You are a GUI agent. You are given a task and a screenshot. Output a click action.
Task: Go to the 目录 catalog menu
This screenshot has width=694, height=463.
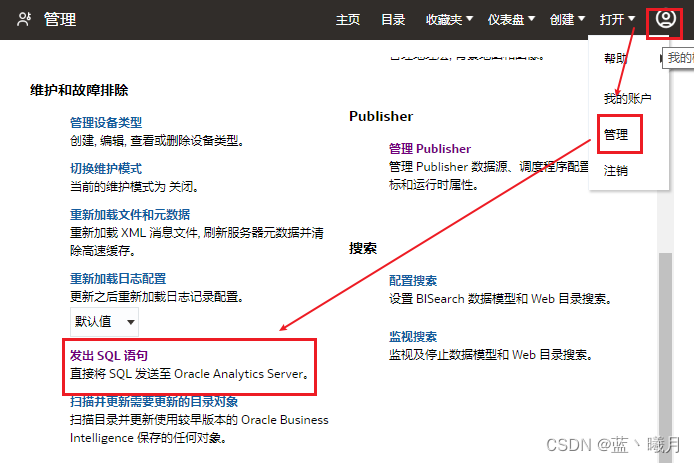pyautogui.click(x=393, y=20)
